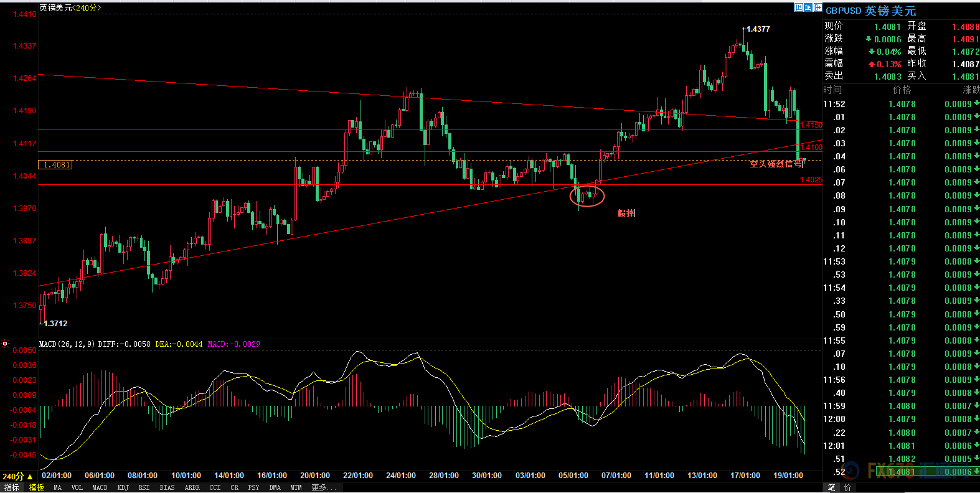Image resolution: width=980 pixels, height=493 pixels.
Task: Select the 笔 tick list tab
Action: click(x=832, y=487)
